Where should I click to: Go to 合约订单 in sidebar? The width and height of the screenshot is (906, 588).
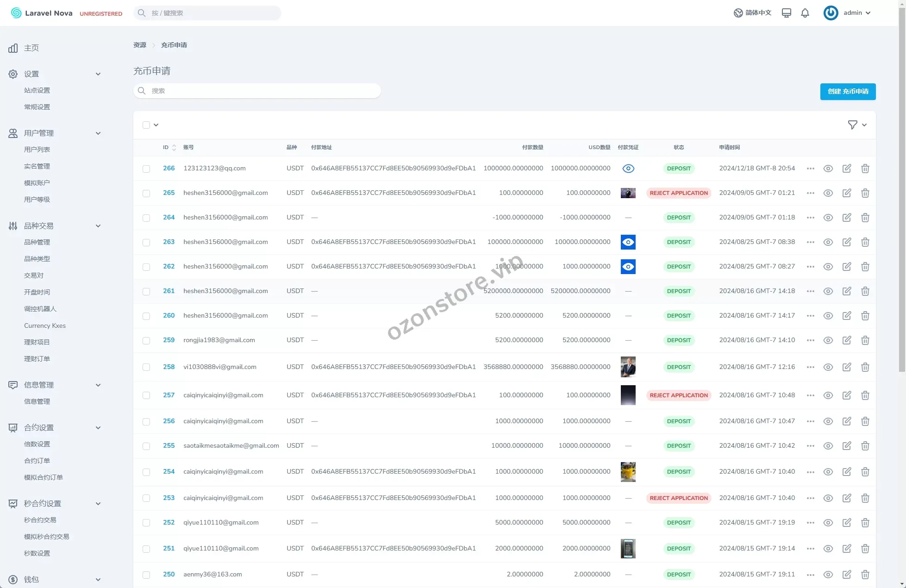point(37,461)
